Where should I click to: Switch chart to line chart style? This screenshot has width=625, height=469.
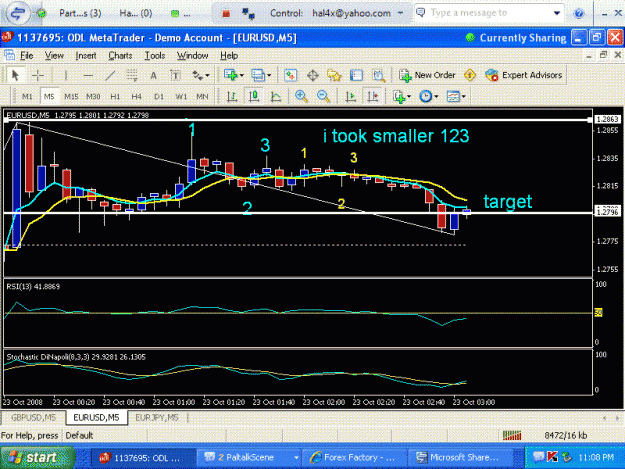276,96
